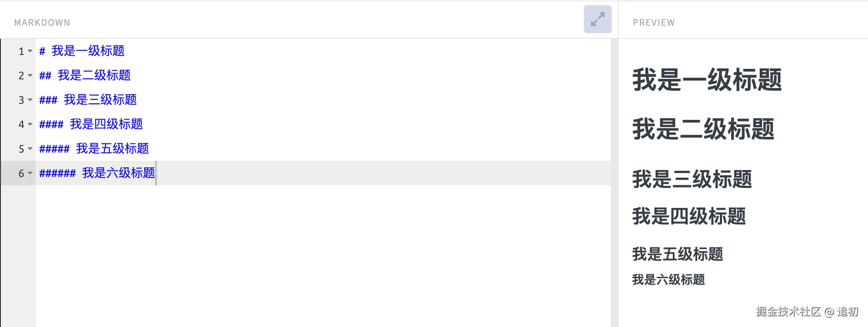
Task: Click the expand editor fullscreen icon
Action: (x=597, y=19)
